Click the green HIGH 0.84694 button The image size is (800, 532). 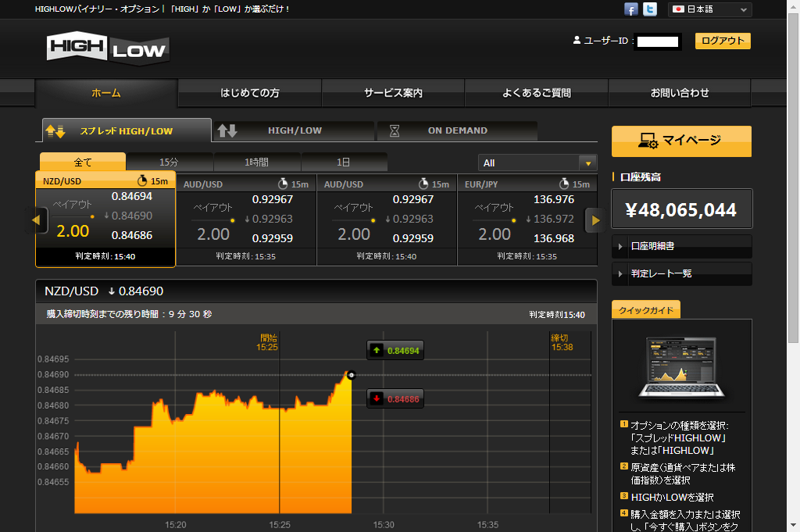click(x=395, y=351)
